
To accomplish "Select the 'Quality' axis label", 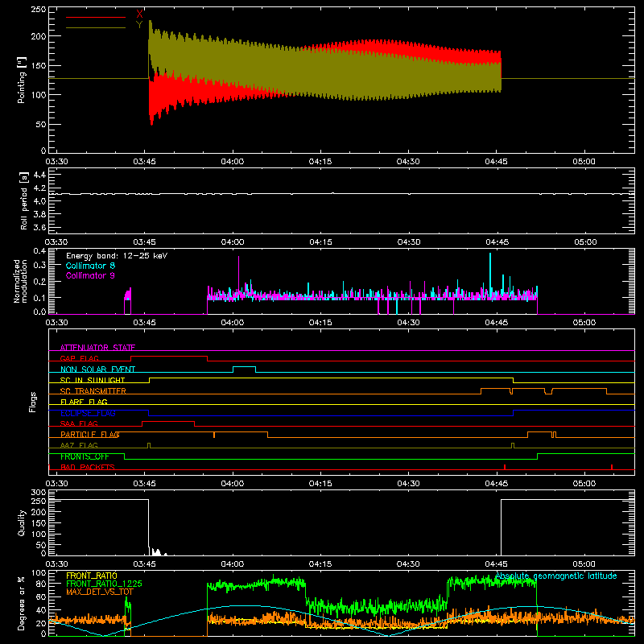I will tap(22, 522).
